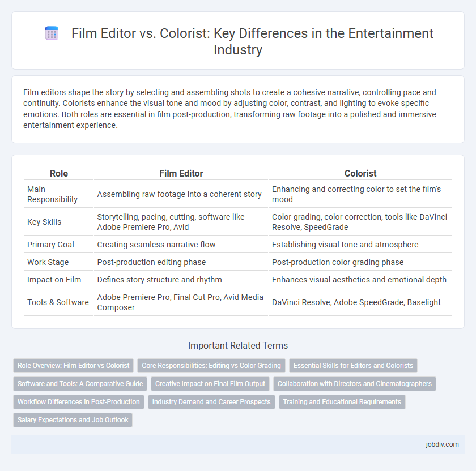Click 'Establishing visual tone and atmosphere' cell
Viewport: 476px width, 471px height.
[360, 245]
